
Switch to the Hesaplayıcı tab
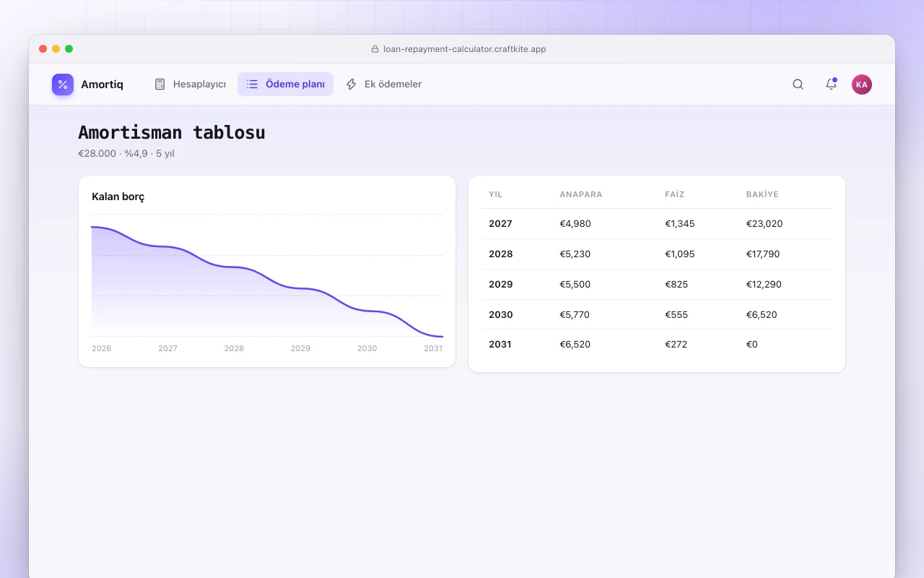pos(190,85)
